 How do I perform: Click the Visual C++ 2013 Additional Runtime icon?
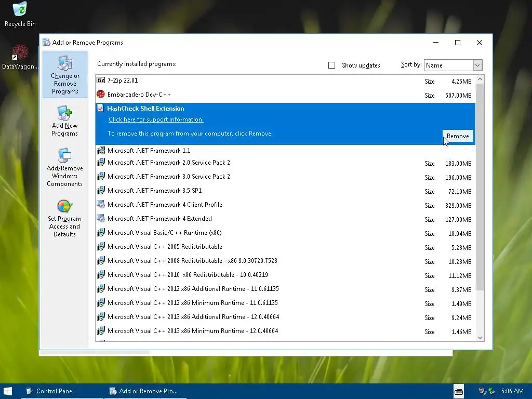101,317
